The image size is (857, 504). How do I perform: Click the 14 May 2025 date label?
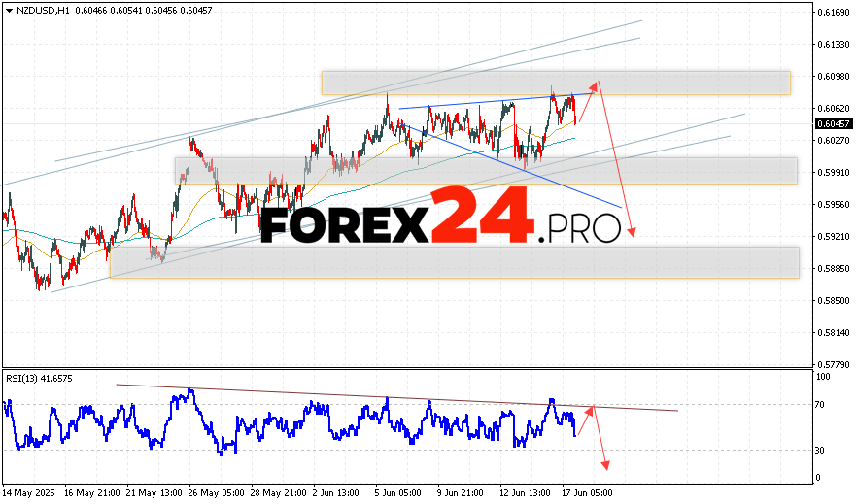(x=27, y=493)
